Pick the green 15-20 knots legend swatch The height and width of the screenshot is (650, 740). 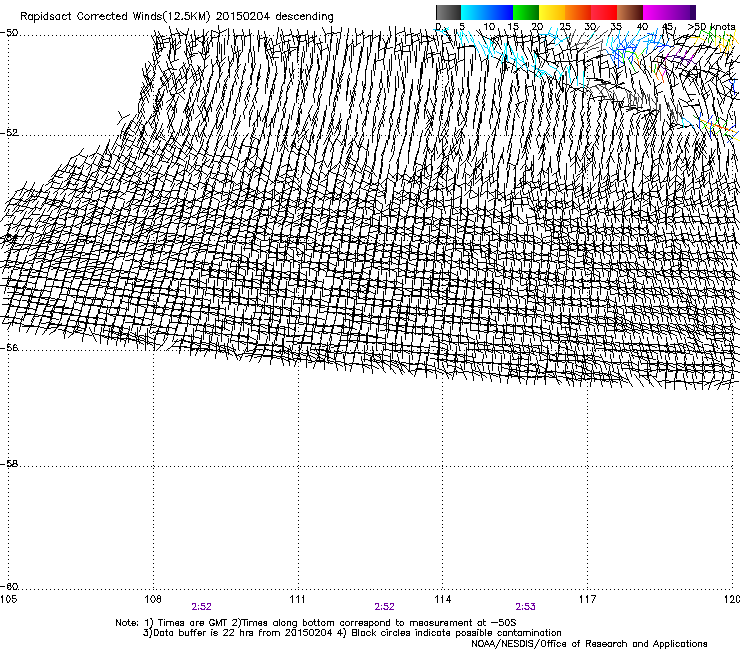[526, 12]
